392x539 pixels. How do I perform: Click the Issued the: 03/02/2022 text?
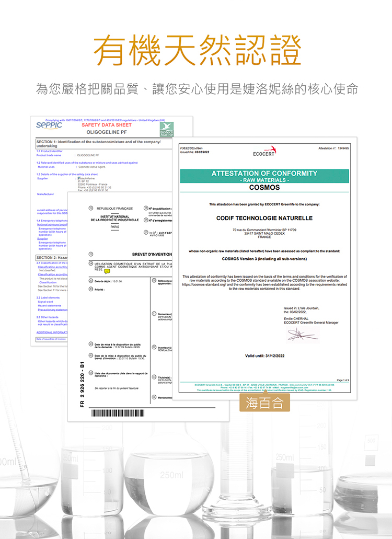tap(194, 152)
